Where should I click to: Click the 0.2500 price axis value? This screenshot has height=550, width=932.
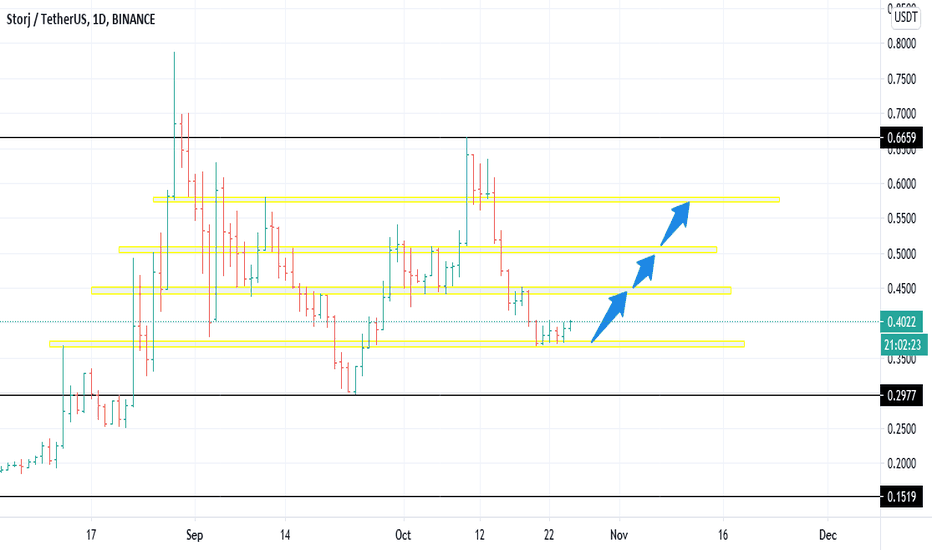(902, 429)
